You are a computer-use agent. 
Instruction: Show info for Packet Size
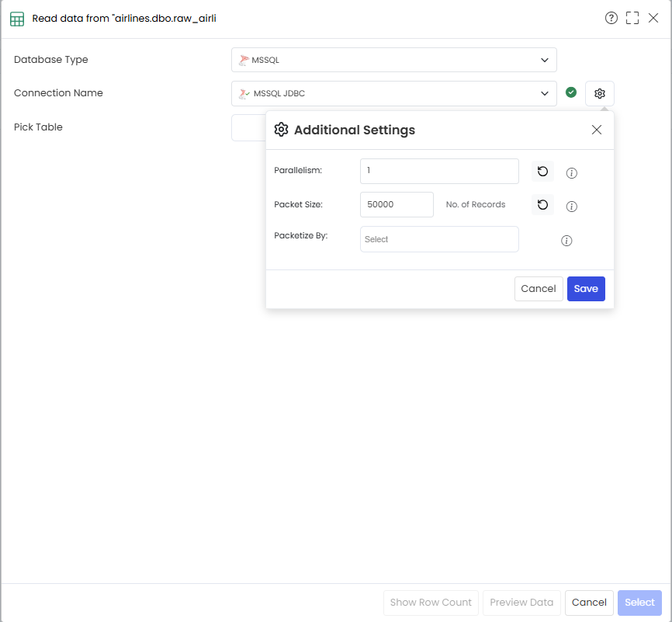point(572,207)
